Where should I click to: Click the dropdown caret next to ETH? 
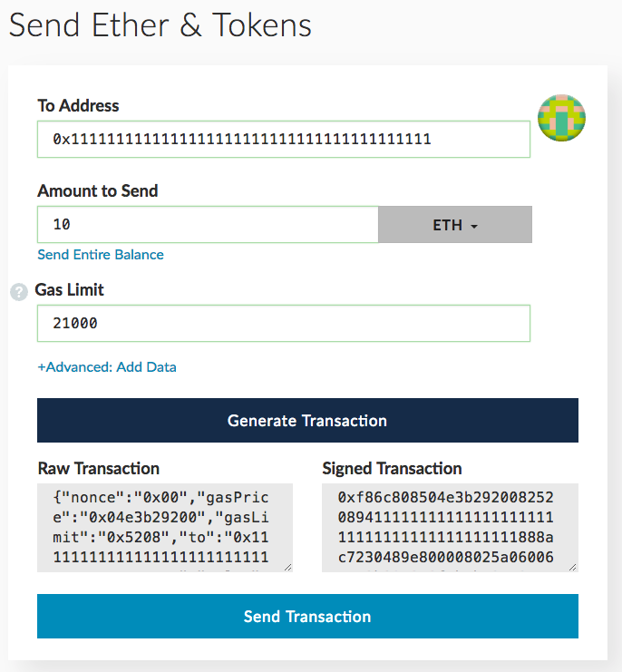pos(474,227)
